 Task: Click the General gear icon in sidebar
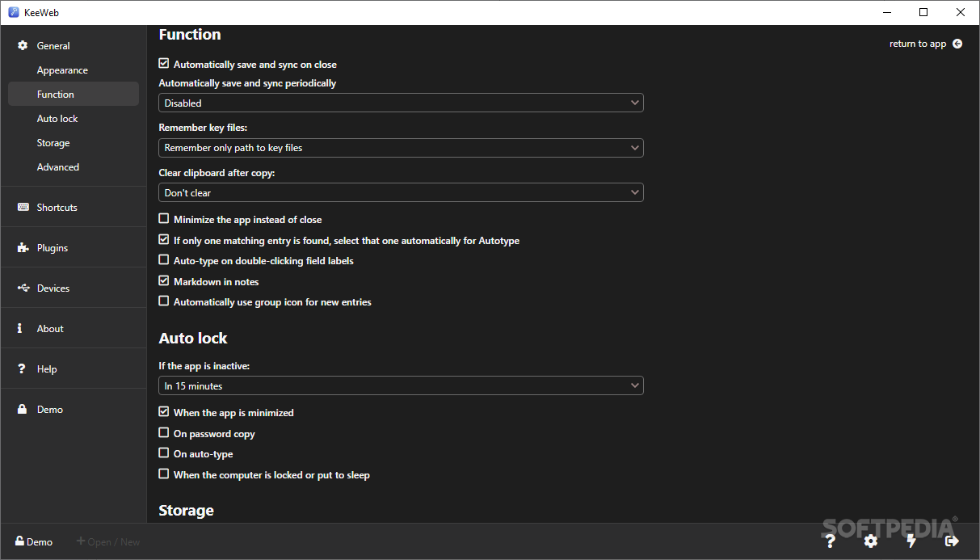[23, 46]
